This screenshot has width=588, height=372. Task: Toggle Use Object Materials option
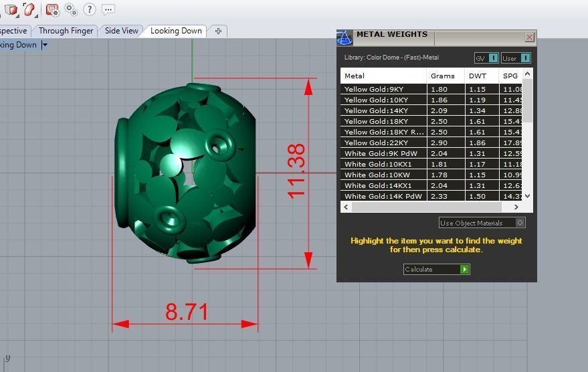pos(482,223)
